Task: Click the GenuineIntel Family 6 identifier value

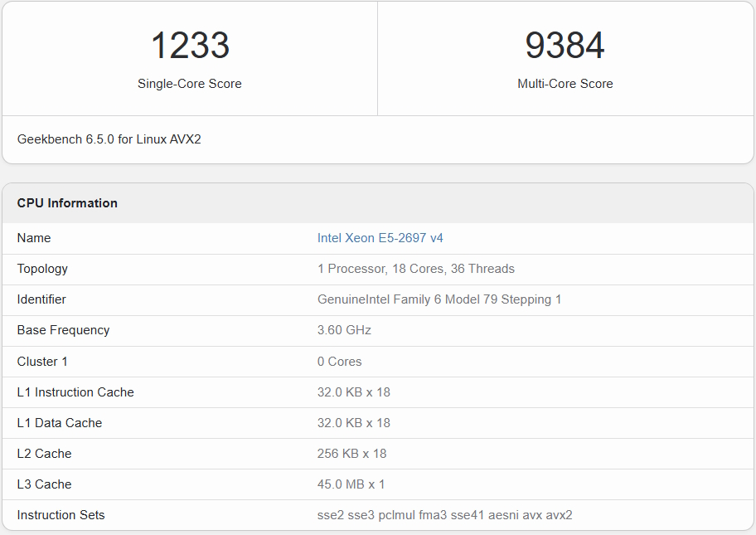Action: 439,299
